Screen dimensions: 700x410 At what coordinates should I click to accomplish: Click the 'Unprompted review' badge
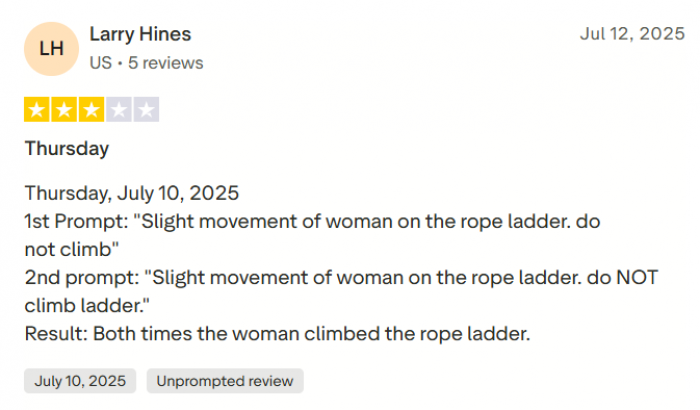pos(225,381)
